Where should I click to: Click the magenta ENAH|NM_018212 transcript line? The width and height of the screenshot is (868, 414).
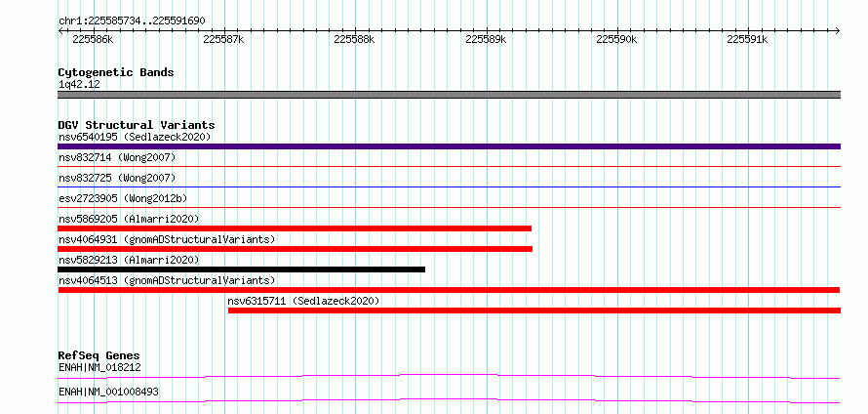(x=449, y=376)
